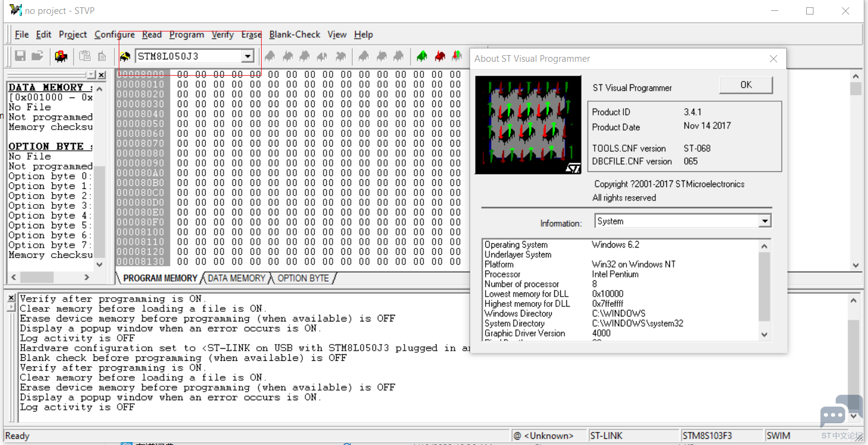Click the ST-LINK status bar entry
Screen dimensions: 868x445
633,436
